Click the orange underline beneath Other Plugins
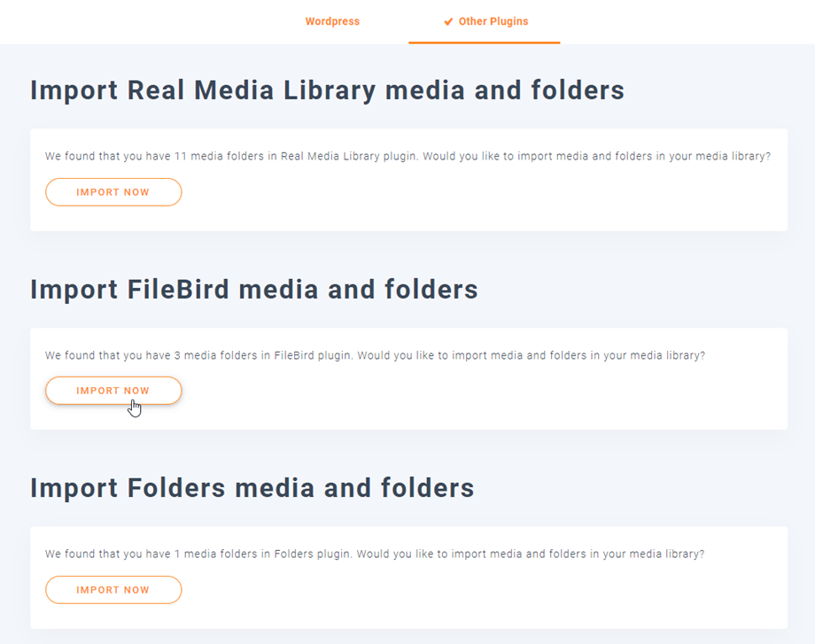The height and width of the screenshot is (644, 815). (484, 43)
